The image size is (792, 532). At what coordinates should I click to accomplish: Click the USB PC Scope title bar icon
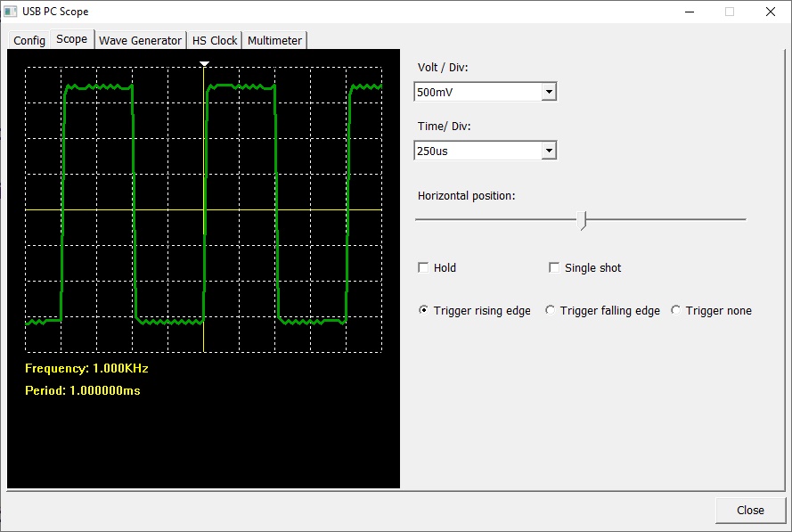10,11
